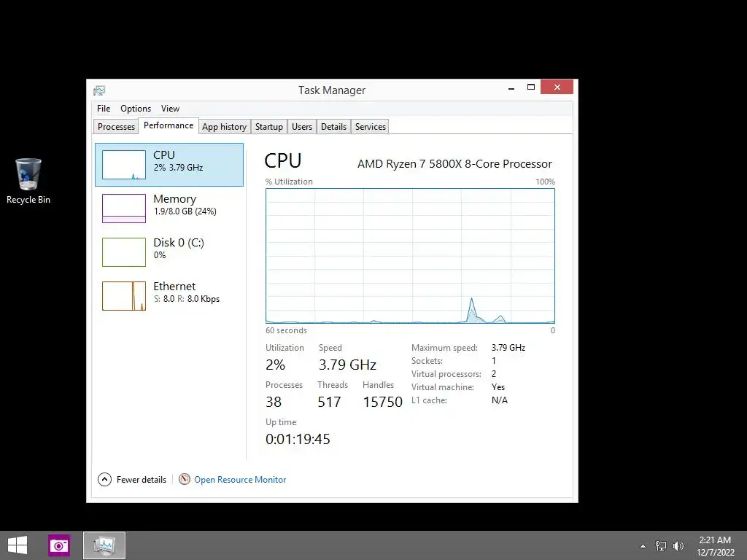The width and height of the screenshot is (747, 560).
Task: Open the volume speaker tray icon
Action: click(678, 545)
